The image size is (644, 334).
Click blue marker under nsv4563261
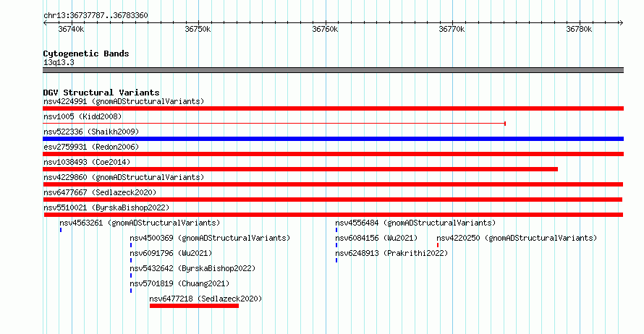tap(61, 230)
